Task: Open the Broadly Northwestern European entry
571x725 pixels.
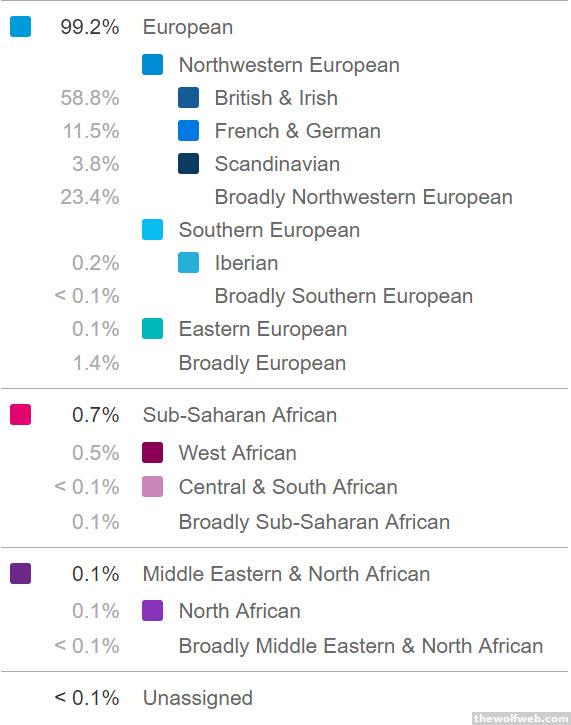Action: 363,197
